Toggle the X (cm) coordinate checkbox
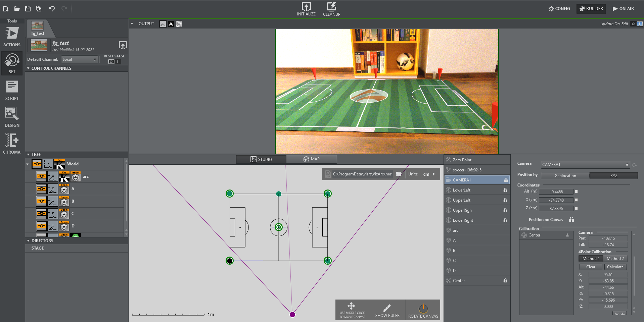Screen dimensions: 644x322 click(x=576, y=200)
